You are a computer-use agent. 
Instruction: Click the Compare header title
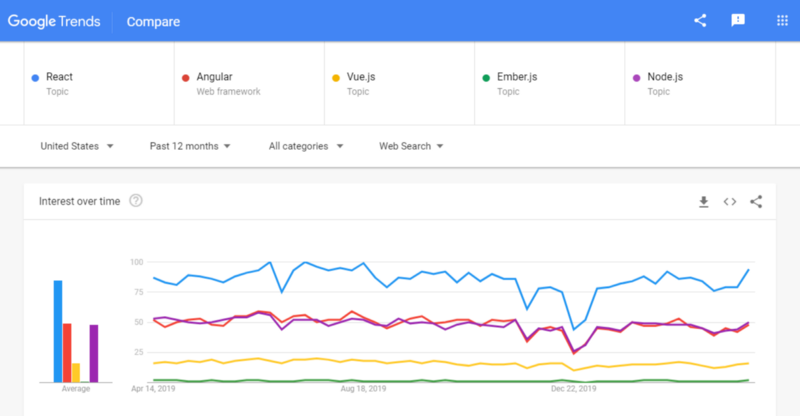point(153,21)
